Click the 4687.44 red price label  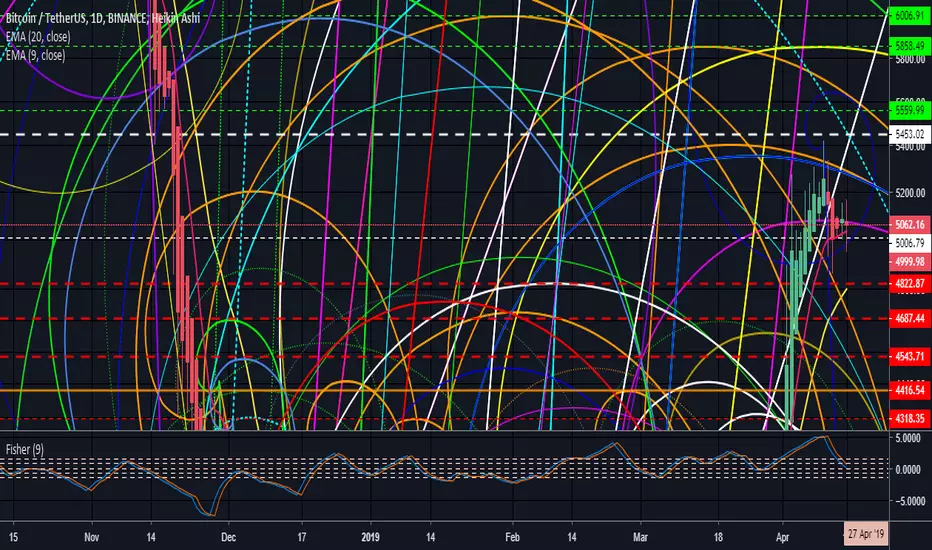909,319
